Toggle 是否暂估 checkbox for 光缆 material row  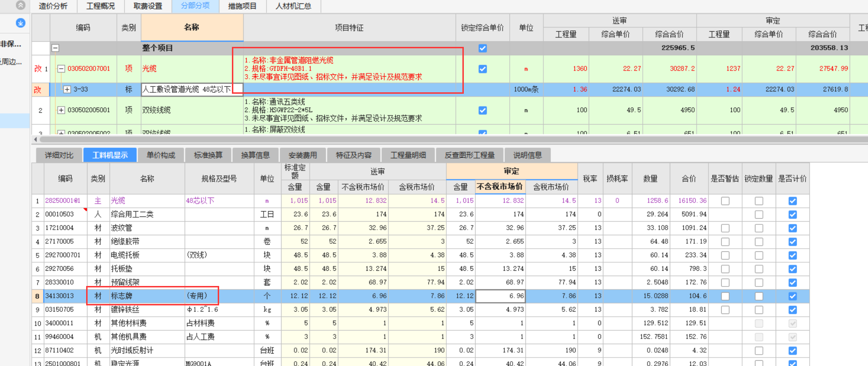coord(725,201)
